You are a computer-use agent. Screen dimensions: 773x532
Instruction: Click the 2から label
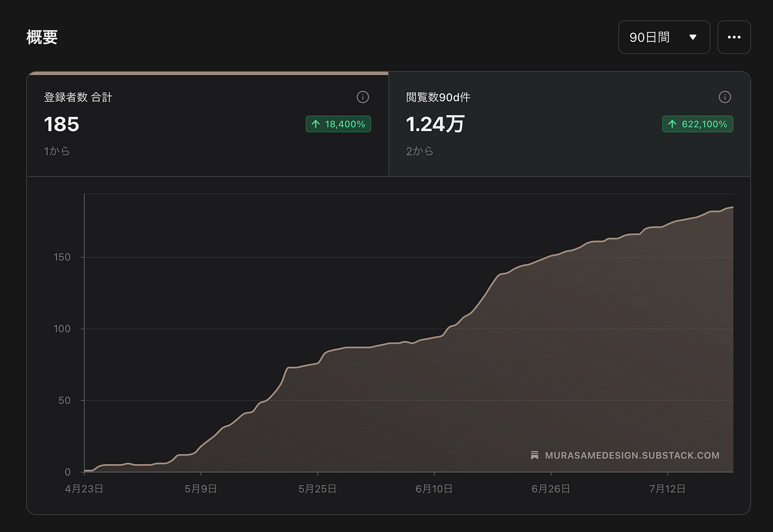click(419, 151)
